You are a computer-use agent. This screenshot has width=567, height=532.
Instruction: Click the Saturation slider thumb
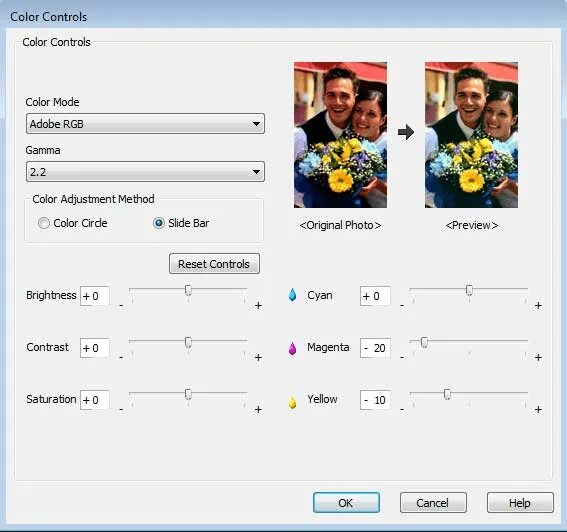click(188, 394)
